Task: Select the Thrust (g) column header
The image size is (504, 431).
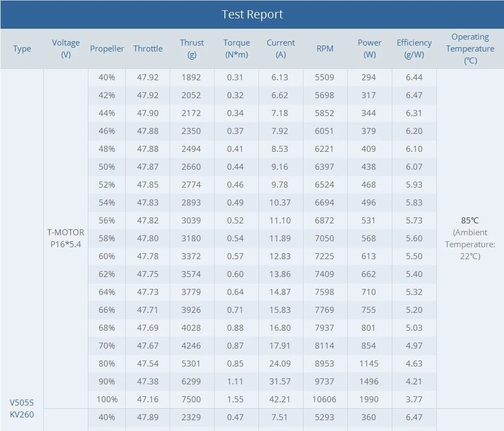Action: tap(192, 49)
